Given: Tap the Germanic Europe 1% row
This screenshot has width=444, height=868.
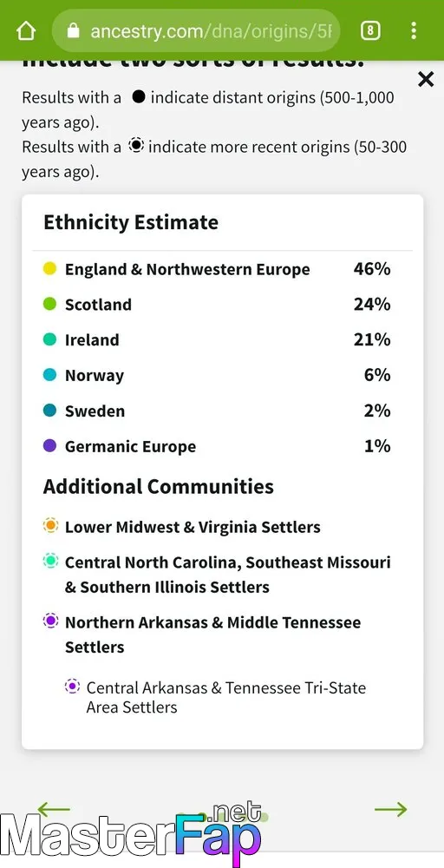Looking at the screenshot, I should (217, 446).
